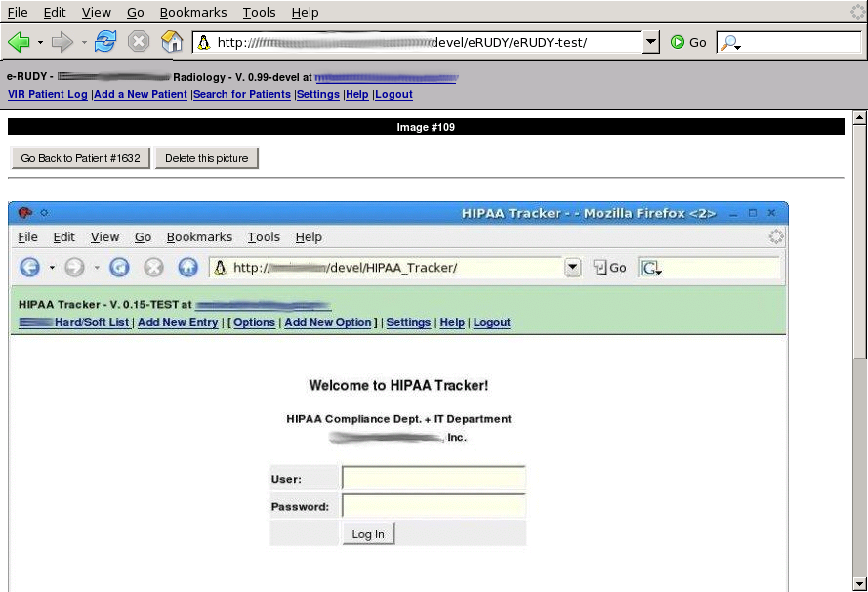Reload the eRUDY page

105,42
